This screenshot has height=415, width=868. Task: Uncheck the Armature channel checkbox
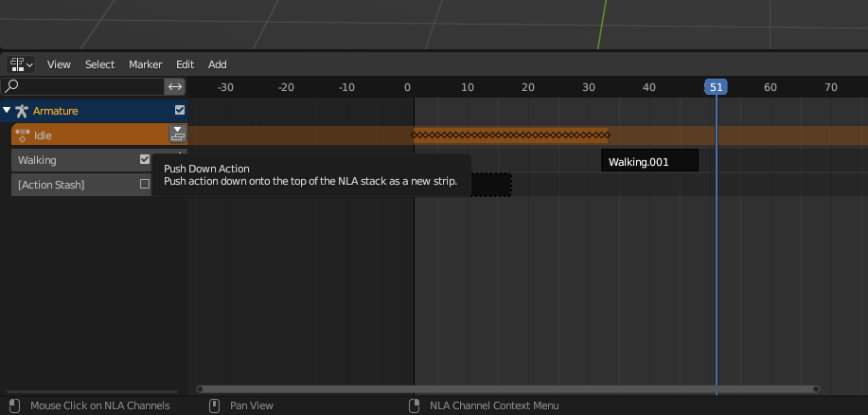tap(179, 110)
